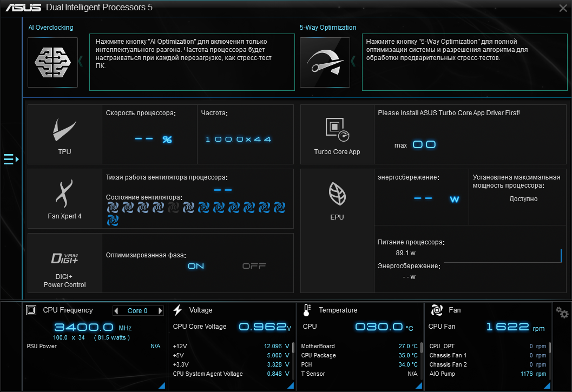The height and width of the screenshot is (392, 572).
Task: Open the Fan Xpert 4 panel
Action: (64, 198)
